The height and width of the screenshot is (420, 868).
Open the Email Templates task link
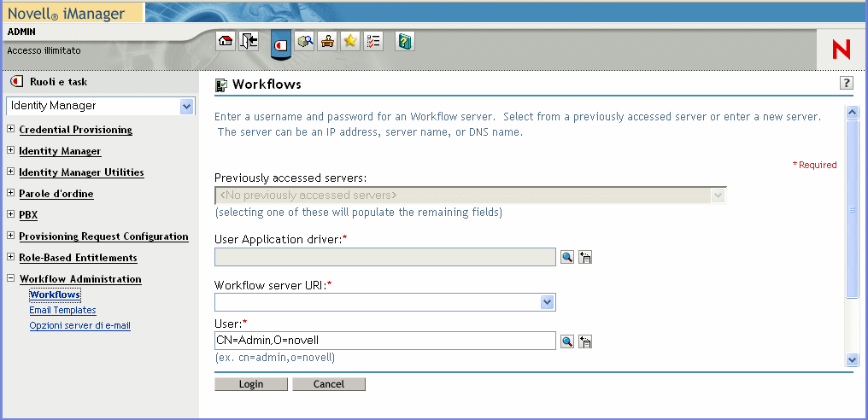[x=62, y=311]
